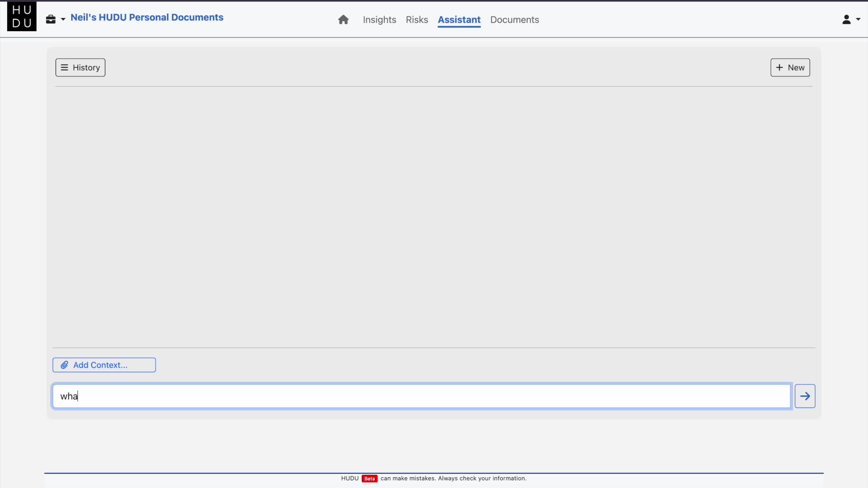Screen dimensions: 868x488
Task: Expand the user account dropdown arrow
Action: click(x=858, y=19)
